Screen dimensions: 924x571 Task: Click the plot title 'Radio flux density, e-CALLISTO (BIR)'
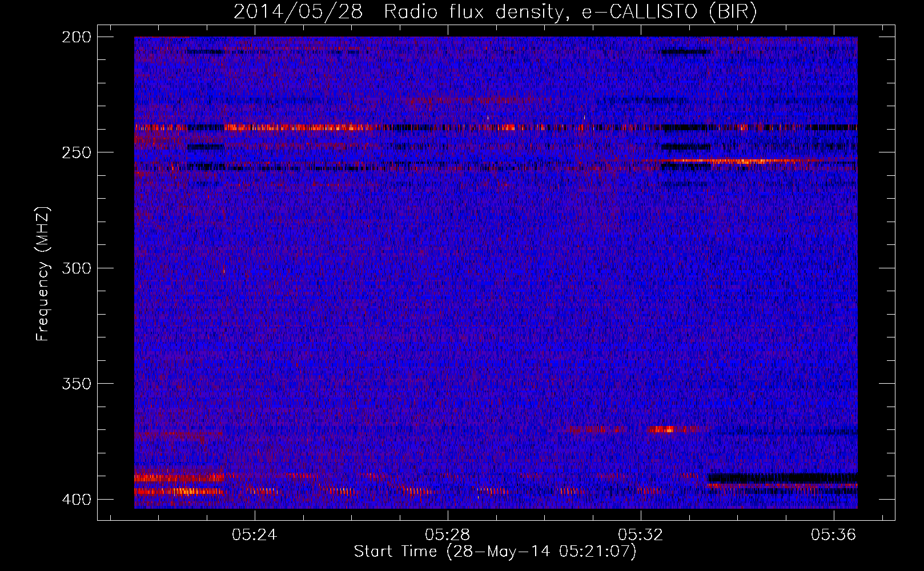(570, 11)
